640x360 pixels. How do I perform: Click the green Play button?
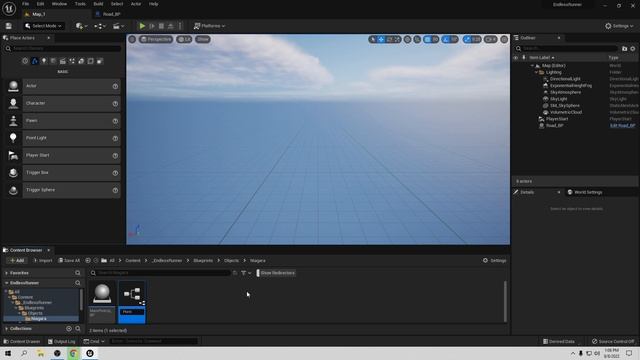(x=142, y=26)
